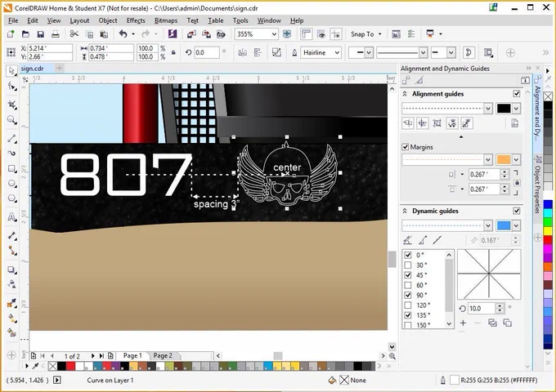
Task: Switch to Page 2 tab
Action: coord(163,355)
